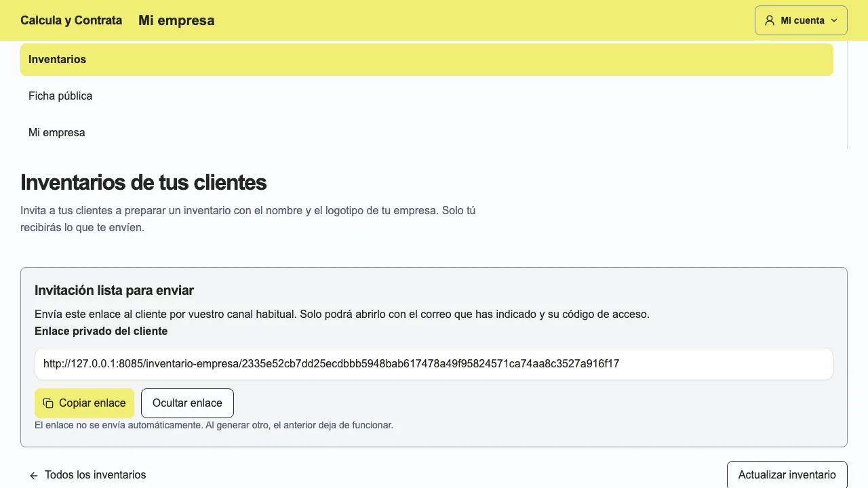
Task: Click the user icon in Mi cuenta
Action: tap(770, 20)
